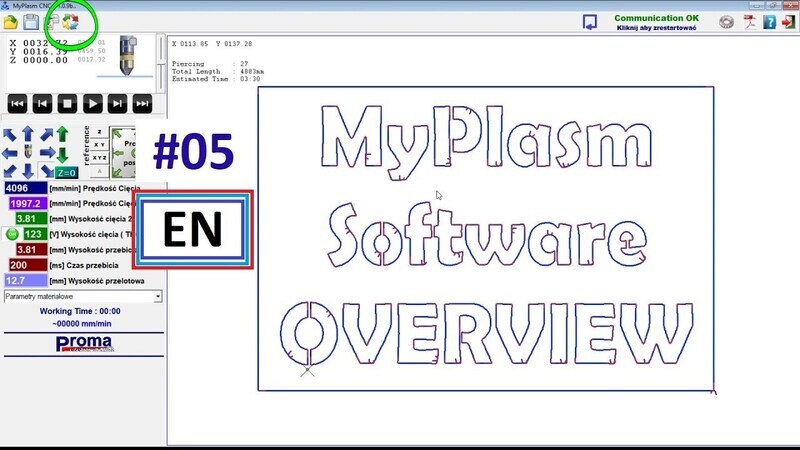The height and width of the screenshot is (450, 800).
Task: Jog torch diagonally up-left
Action: click(10, 135)
